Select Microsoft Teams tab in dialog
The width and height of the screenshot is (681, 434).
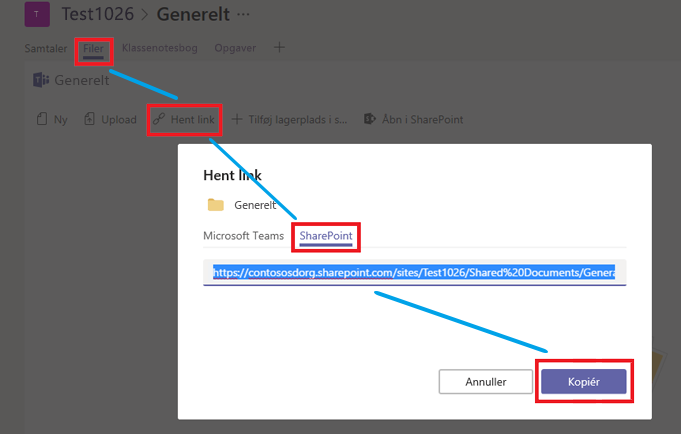click(243, 235)
